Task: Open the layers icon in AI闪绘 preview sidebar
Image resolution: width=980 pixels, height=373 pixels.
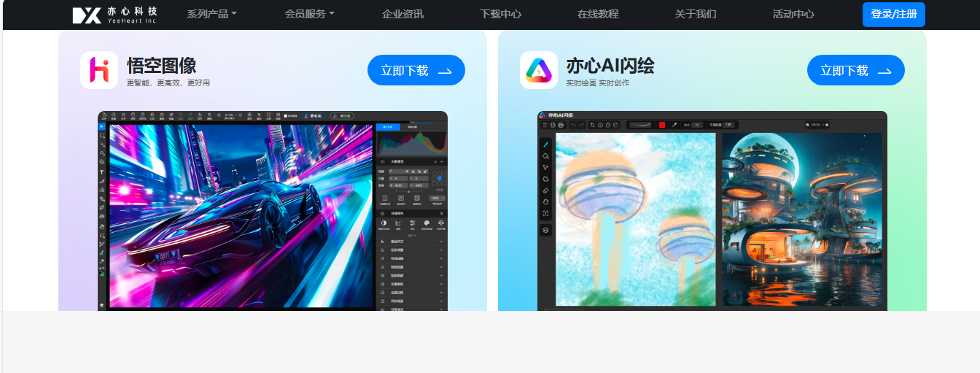Action: [x=545, y=230]
